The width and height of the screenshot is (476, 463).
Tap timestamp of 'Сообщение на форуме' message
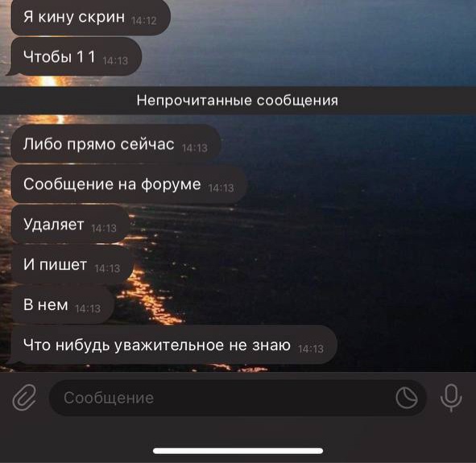[x=221, y=188]
